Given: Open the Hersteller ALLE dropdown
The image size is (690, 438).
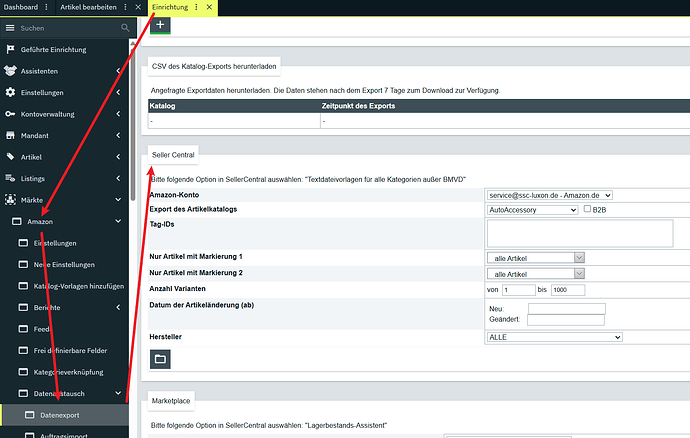Looking at the screenshot, I should coord(554,337).
